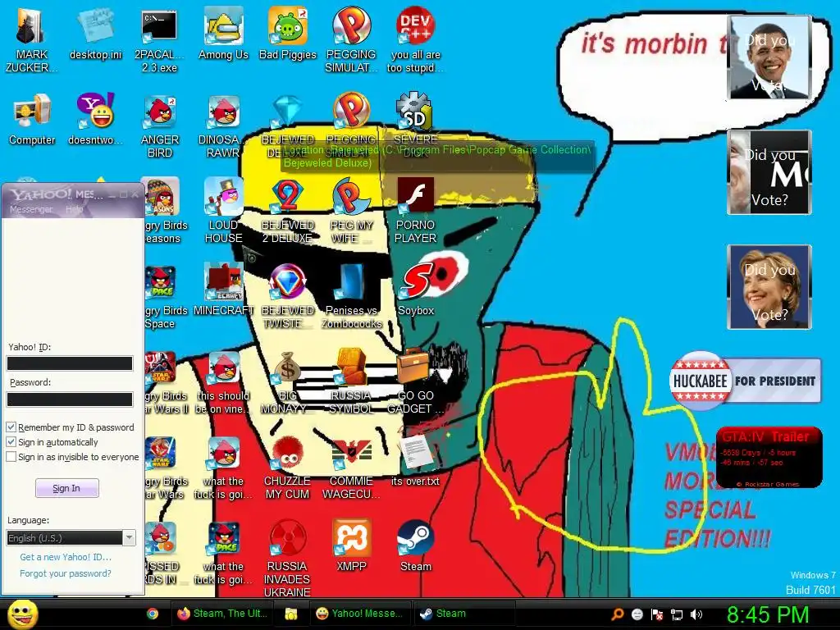
Task: Select the RUSSIA SYMBOL icon
Action: click(x=351, y=381)
